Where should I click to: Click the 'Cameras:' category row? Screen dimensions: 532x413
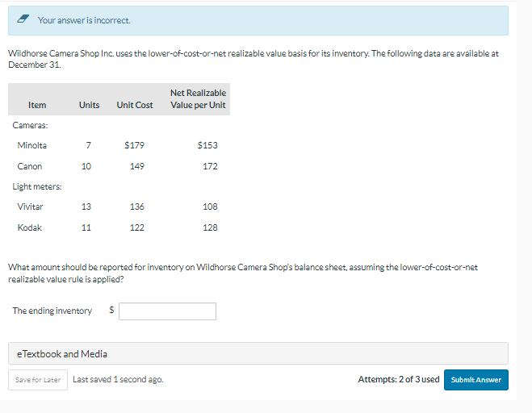click(x=30, y=126)
